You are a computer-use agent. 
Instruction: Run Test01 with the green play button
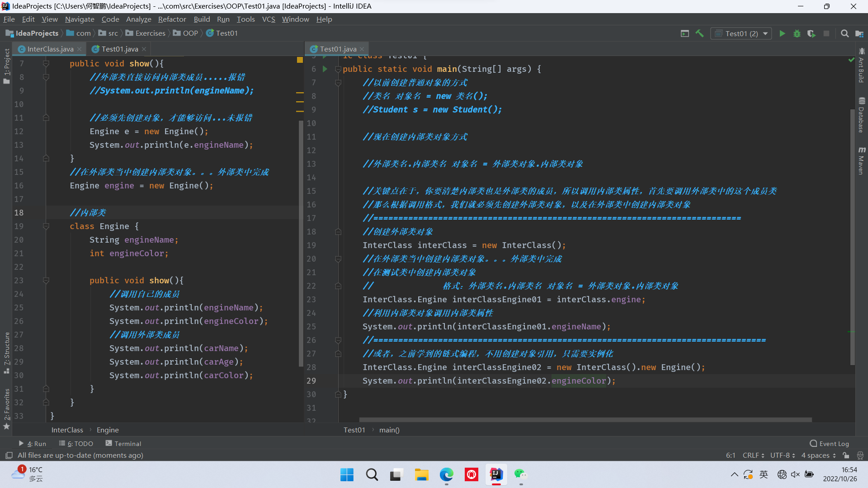pos(782,33)
